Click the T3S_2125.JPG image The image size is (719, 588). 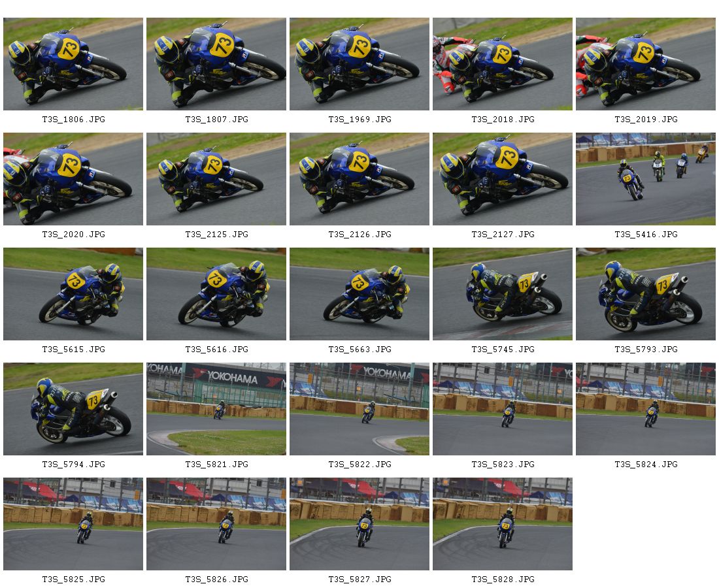(x=216, y=179)
